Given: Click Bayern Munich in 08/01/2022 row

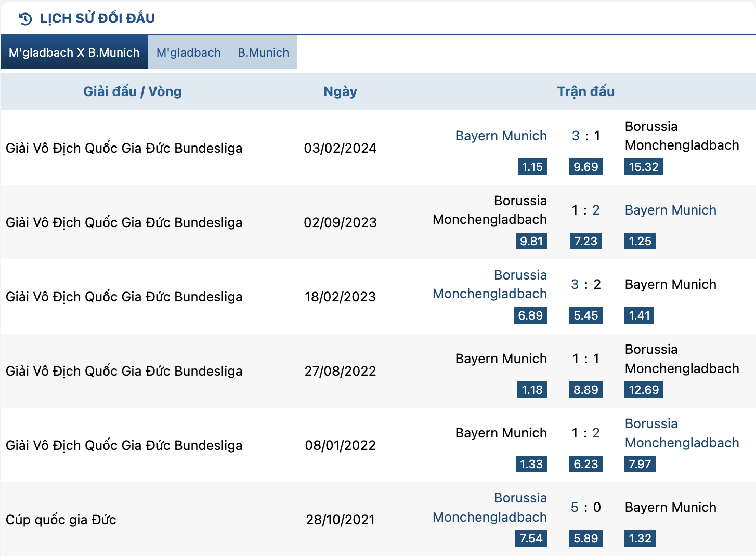Looking at the screenshot, I should coord(501,433).
